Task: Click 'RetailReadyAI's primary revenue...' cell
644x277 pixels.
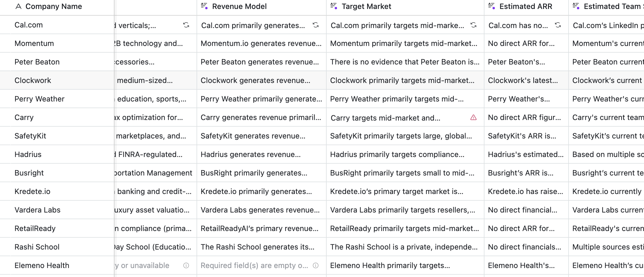Action: coord(262,228)
